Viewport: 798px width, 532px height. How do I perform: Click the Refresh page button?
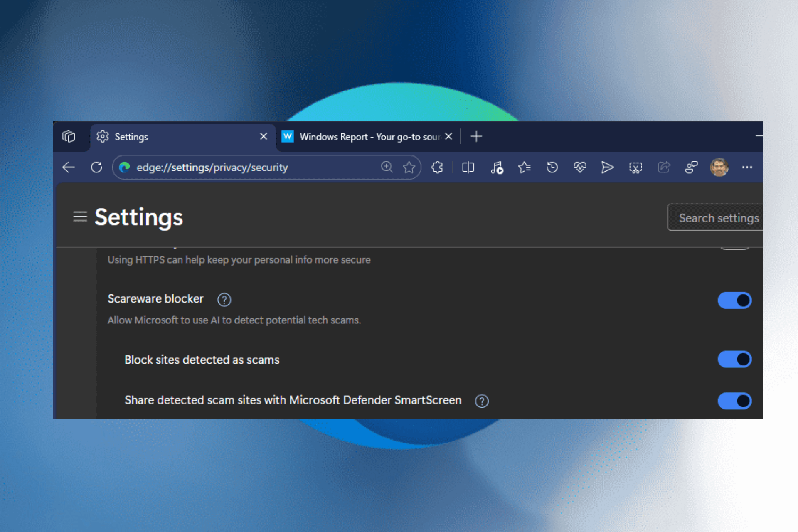click(x=96, y=167)
